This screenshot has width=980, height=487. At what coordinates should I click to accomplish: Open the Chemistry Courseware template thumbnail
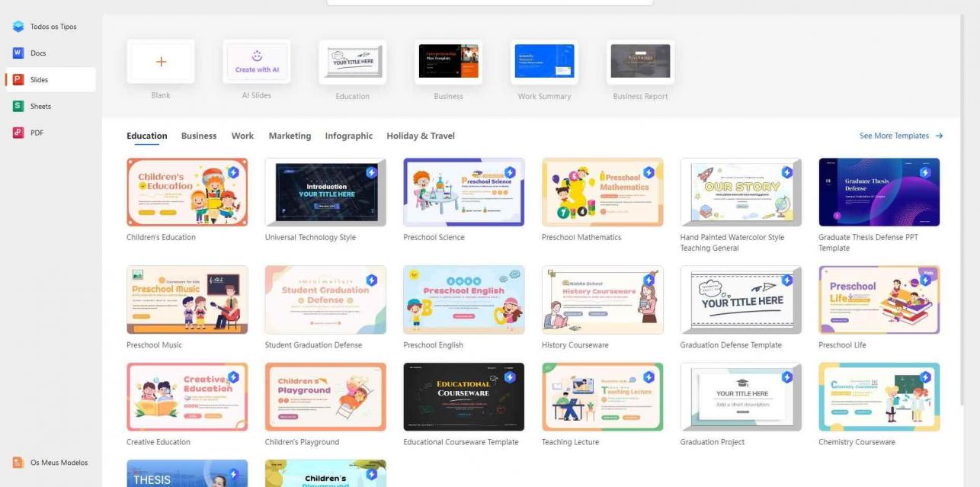click(x=879, y=396)
